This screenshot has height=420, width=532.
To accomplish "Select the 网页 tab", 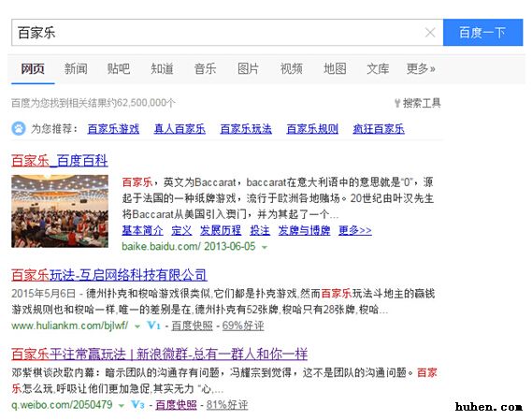I will coord(33,69).
